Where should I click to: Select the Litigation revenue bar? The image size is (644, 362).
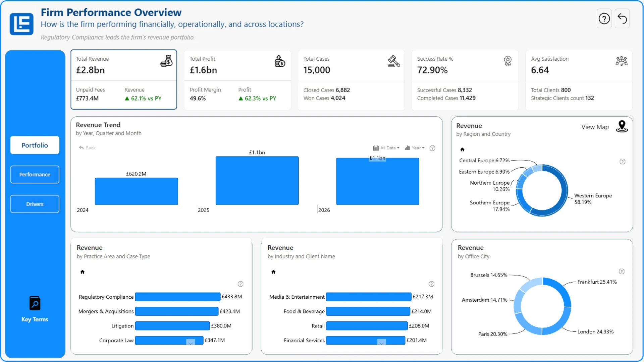tap(172, 326)
